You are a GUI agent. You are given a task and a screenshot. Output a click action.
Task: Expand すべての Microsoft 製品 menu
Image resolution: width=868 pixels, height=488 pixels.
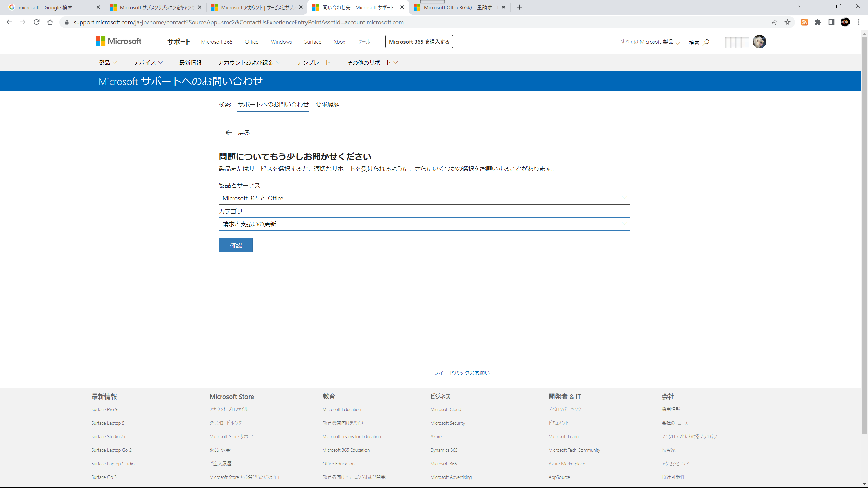[x=650, y=42]
